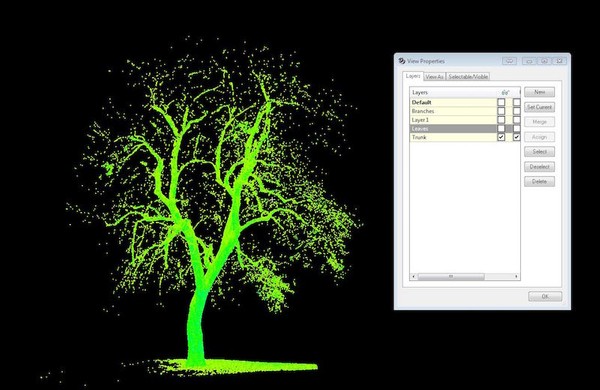600x390 pixels.
Task: Click the View Properties dialog title icon
Action: 401,61
